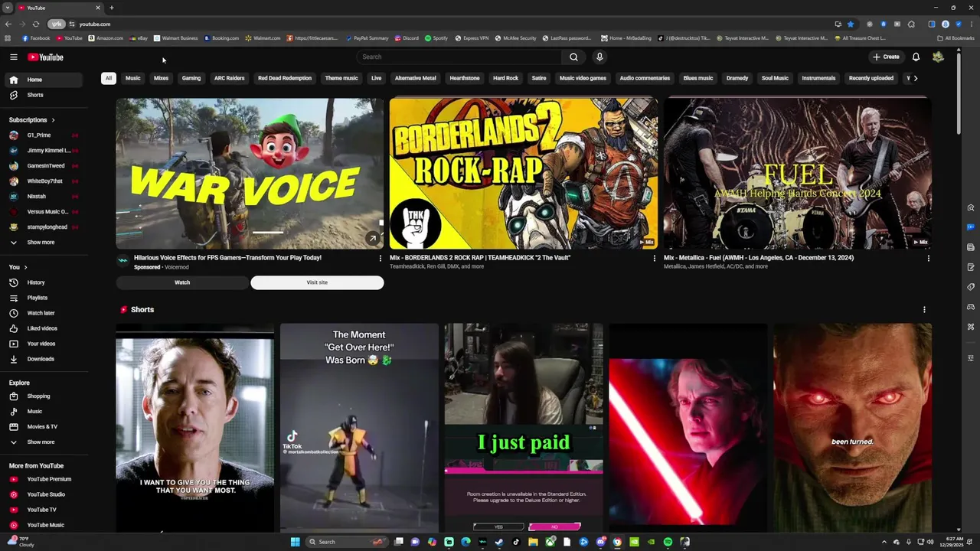Open Movies & TV under Explore
Screen dimensions: 980x551
[x=44, y=426]
